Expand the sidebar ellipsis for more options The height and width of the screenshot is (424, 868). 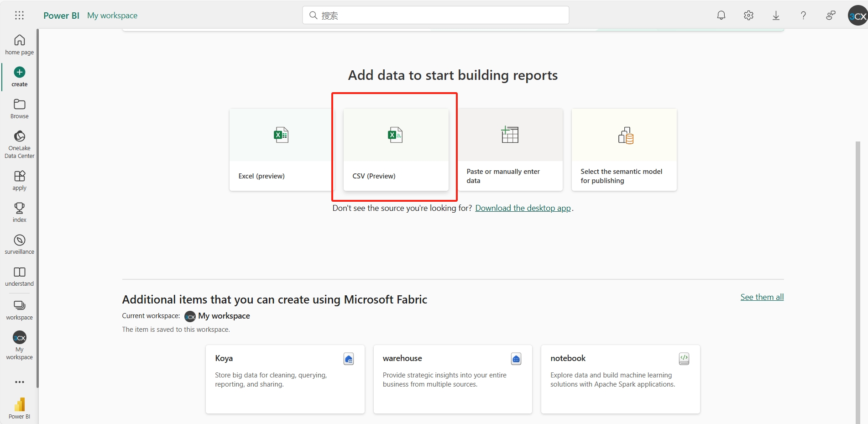coord(19,382)
